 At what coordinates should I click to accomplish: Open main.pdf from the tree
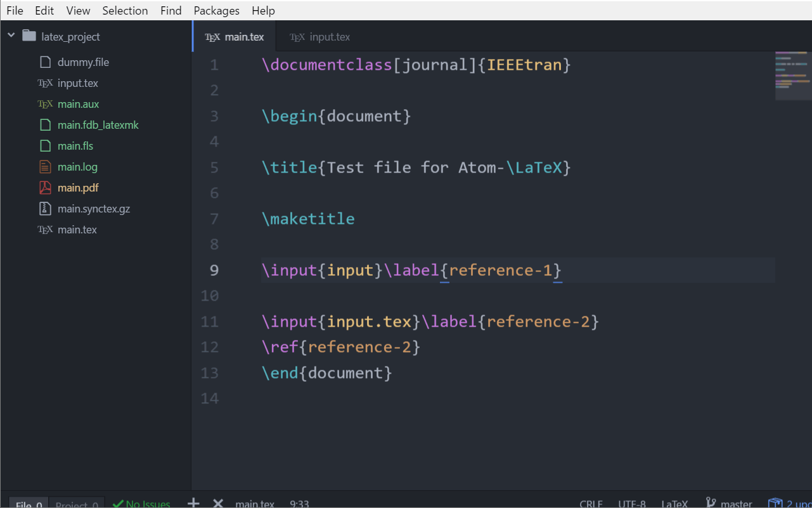pyautogui.click(x=78, y=188)
